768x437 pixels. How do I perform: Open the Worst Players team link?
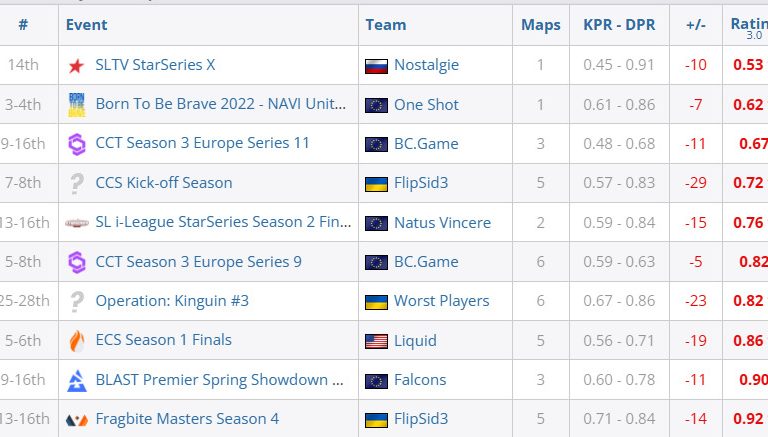coord(441,301)
